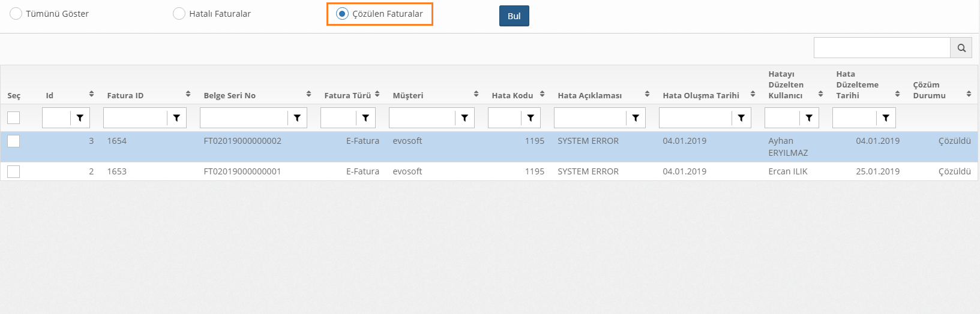The height and width of the screenshot is (314, 980).
Task: Open Hata Açıklaması filter icon
Action: point(636,118)
